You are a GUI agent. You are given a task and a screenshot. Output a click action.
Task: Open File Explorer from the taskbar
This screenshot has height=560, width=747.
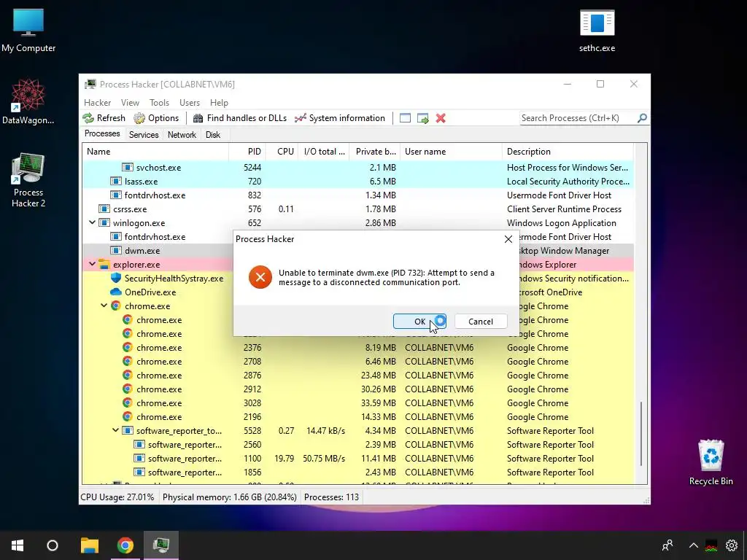coord(89,545)
